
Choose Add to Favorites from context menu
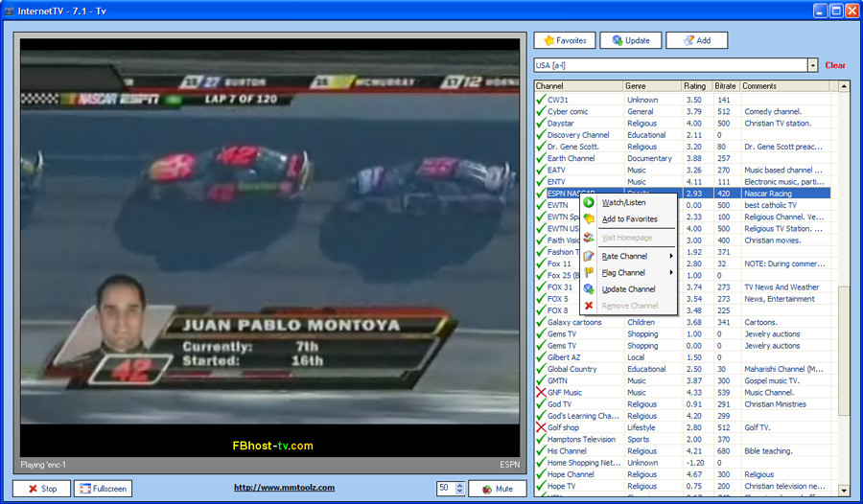(629, 219)
